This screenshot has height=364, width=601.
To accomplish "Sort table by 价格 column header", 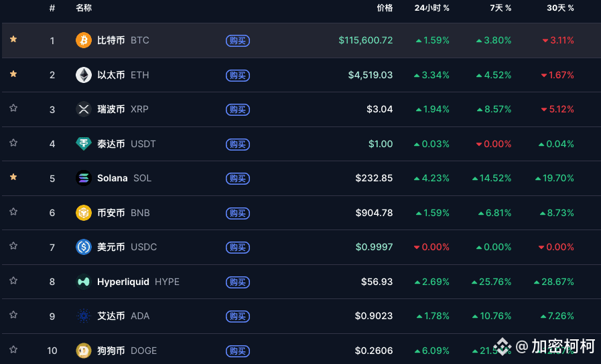I will (x=385, y=8).
